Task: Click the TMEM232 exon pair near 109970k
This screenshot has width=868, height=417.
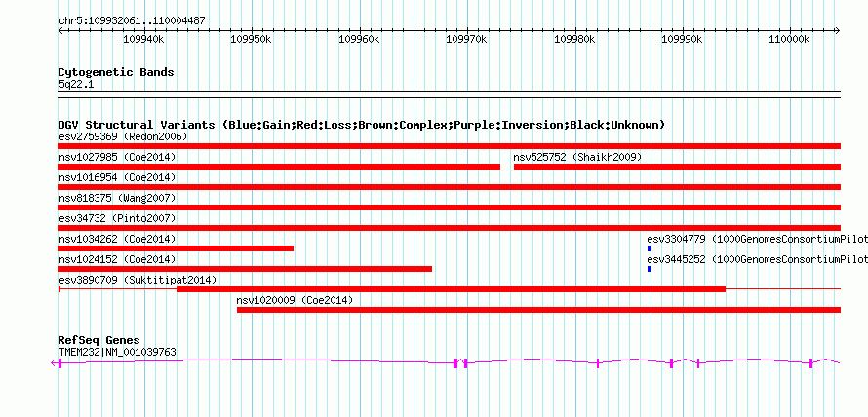Action: point(460,363)
